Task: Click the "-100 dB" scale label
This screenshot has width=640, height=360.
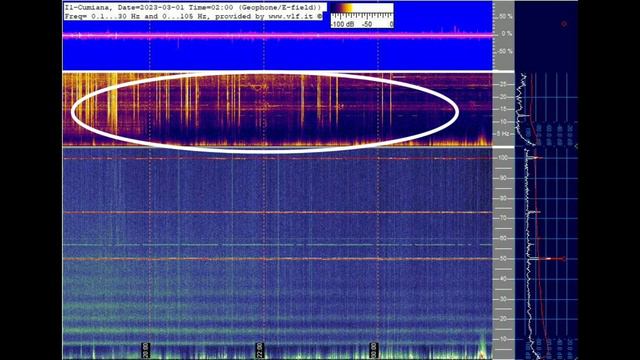Action: tap(342, 24)
